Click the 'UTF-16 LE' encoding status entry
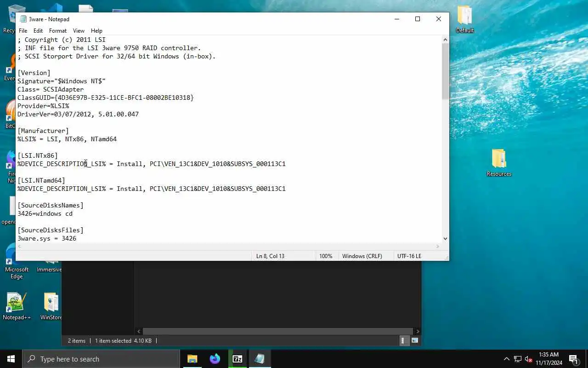The height and width of the screenshot is (368, 588). click(409, 256)
